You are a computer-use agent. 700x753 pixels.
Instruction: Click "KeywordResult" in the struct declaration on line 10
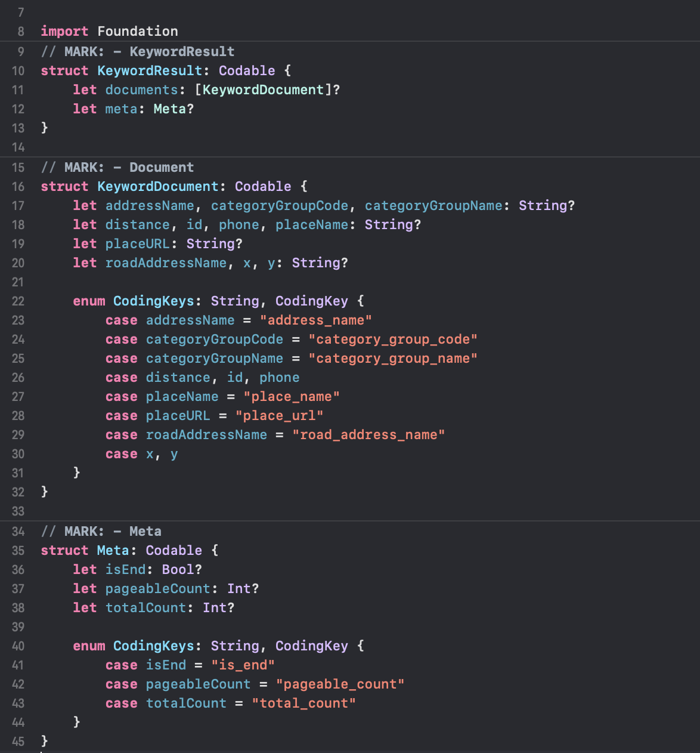point(150,70)
